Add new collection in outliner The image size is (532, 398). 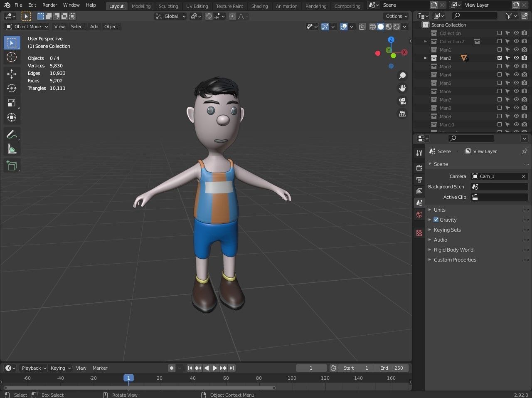point(525,16)
